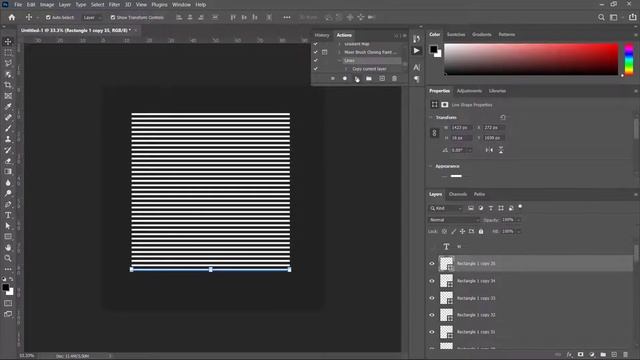
Task: Open the Kind filter dropdown in Layers
Action: point(446,208)
